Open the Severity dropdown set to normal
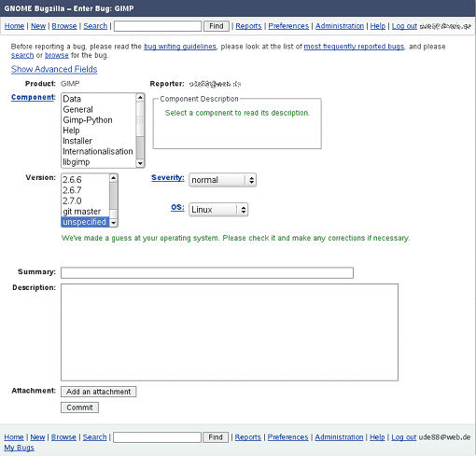Image resolution: width=476 pixels, height=456 pixels. [x=222, y=180]
